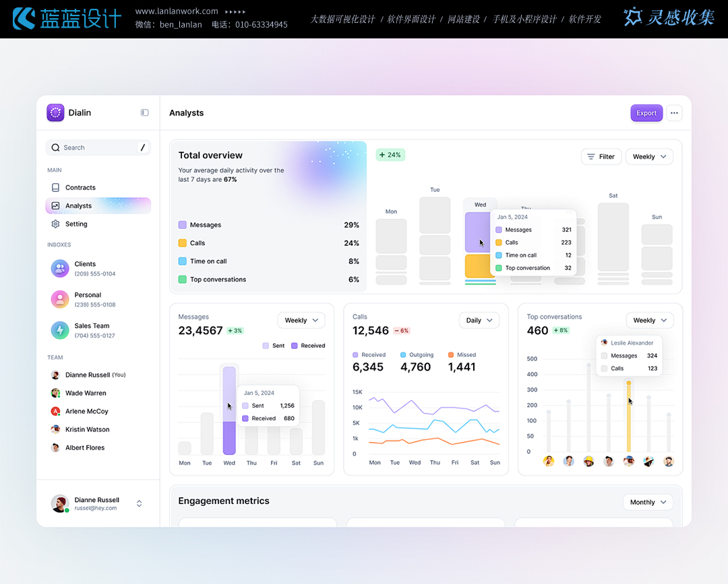Viewport: 728px width, 584px height.
Task: Click the Filter button
Action: pos(601,156)
